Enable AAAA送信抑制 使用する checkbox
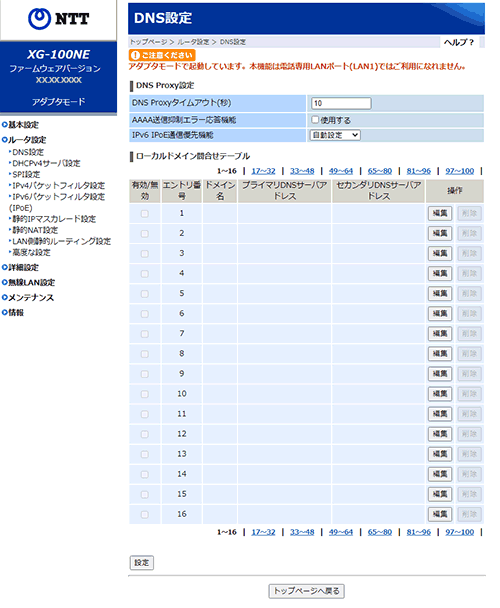500x608 pixels. (315, 120)
